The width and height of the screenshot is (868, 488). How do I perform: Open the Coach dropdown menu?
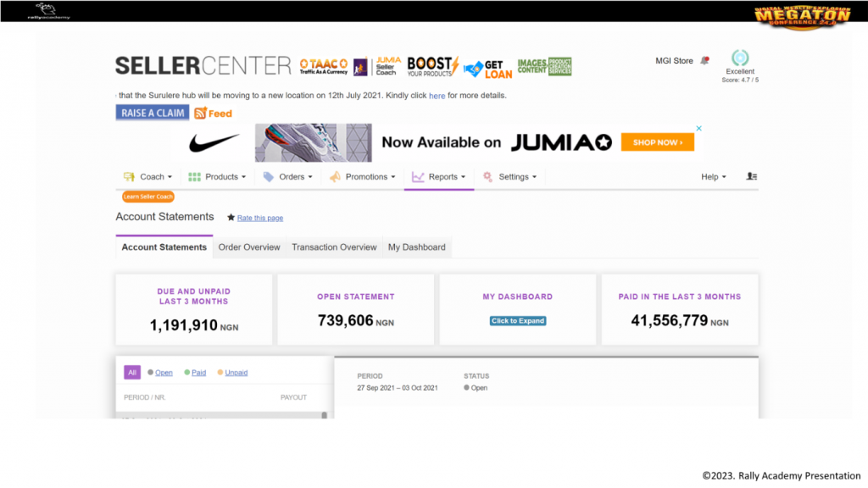[x=147, y=177]
